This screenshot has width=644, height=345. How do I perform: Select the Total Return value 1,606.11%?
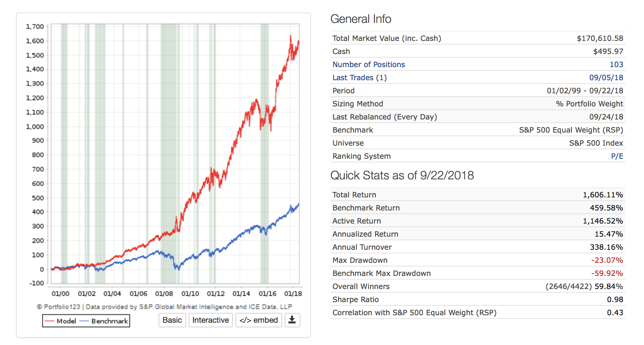click(x=603, y=195)
